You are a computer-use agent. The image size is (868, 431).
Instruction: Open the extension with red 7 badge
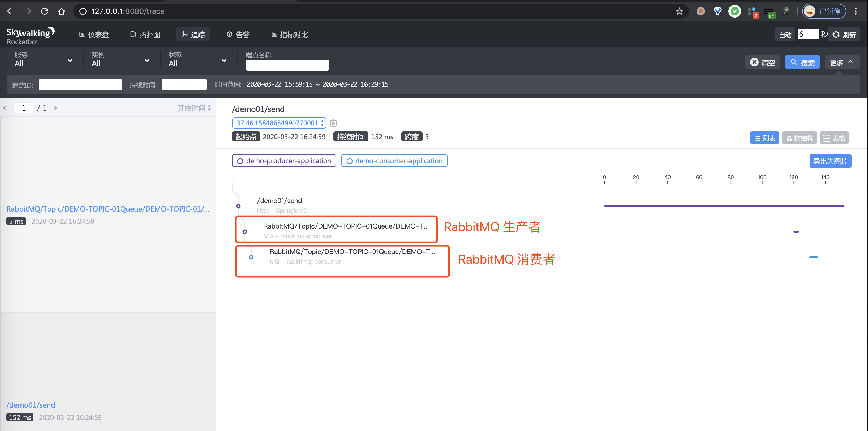pyautogui.click(x=753, y=12)
